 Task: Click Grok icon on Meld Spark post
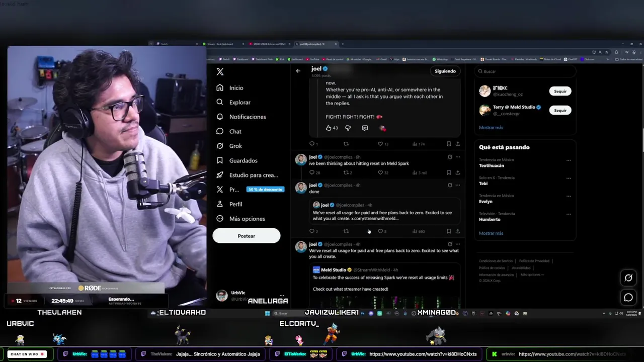tap(450, 157)
